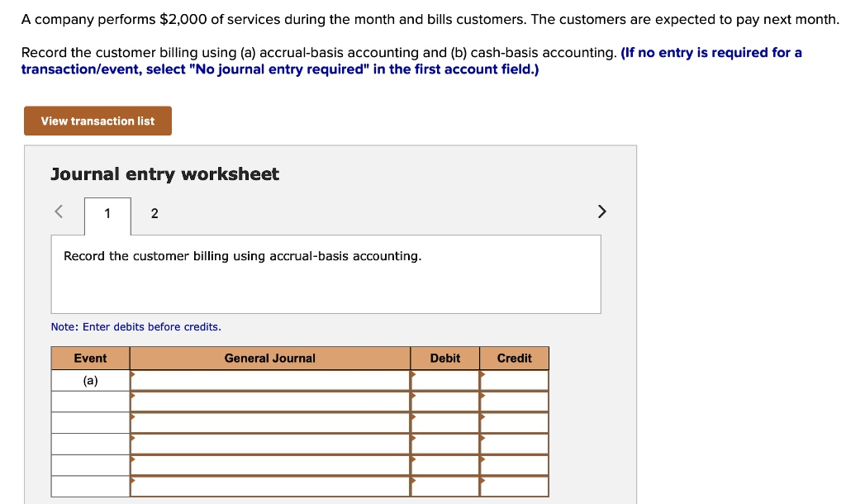The image size is (846, 504).
Task: Focus the second row Credit cell
Action: [515, 402]
